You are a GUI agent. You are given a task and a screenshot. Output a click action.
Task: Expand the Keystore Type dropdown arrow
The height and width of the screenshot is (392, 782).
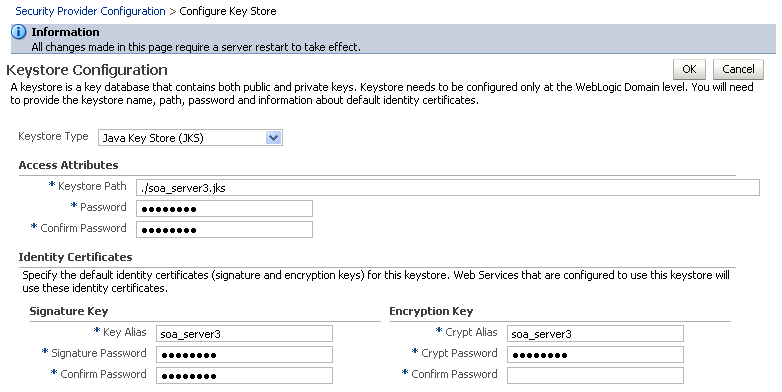tap(273, 138)
